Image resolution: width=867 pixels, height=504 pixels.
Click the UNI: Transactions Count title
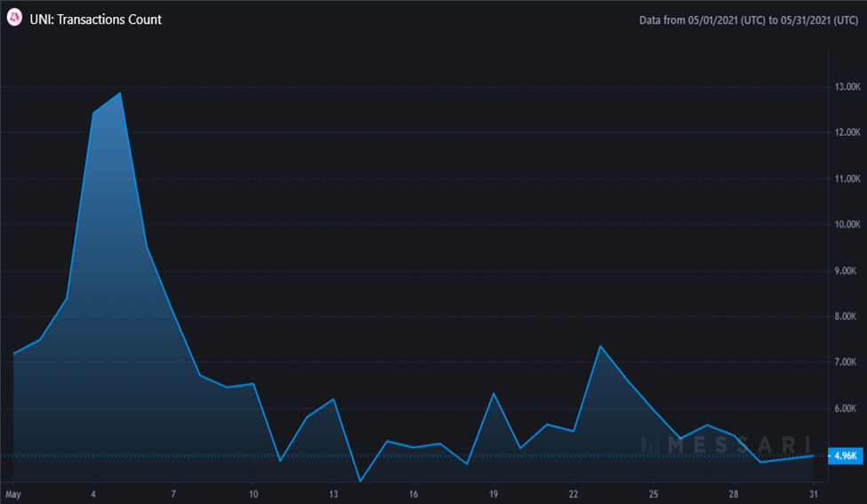point(96,20)
